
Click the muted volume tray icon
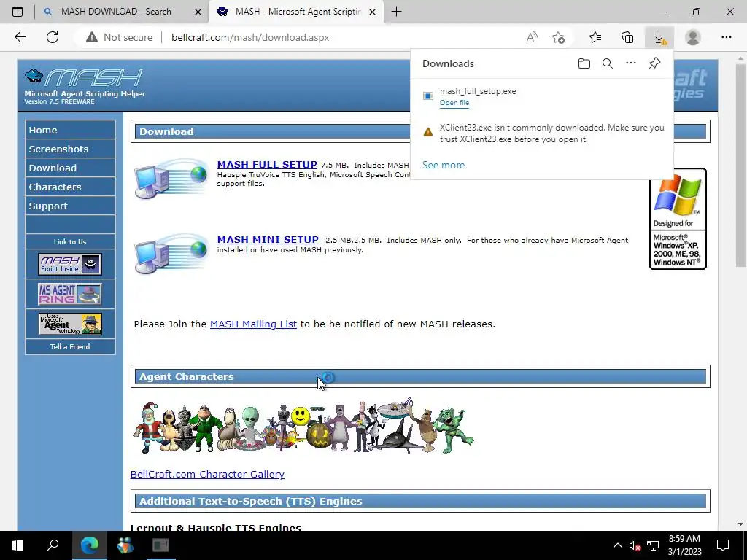pos(635,545)
